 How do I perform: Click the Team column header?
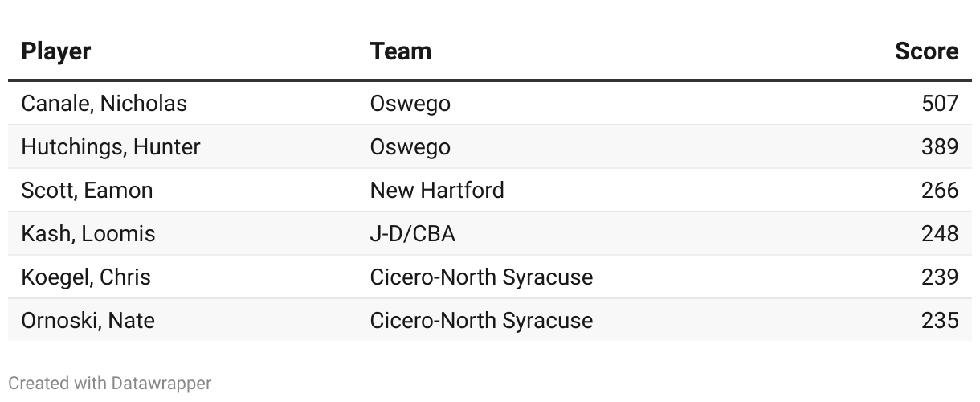coord(400,51)
